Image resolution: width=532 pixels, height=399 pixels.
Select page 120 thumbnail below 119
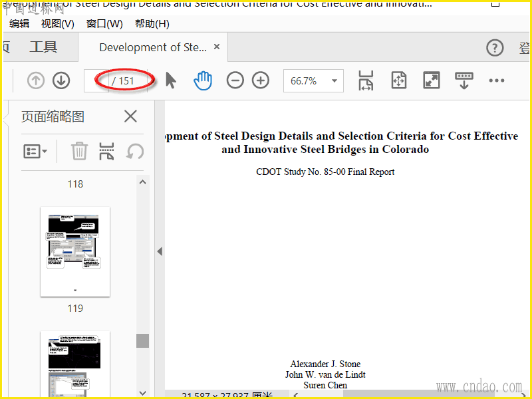click(75, 364)
